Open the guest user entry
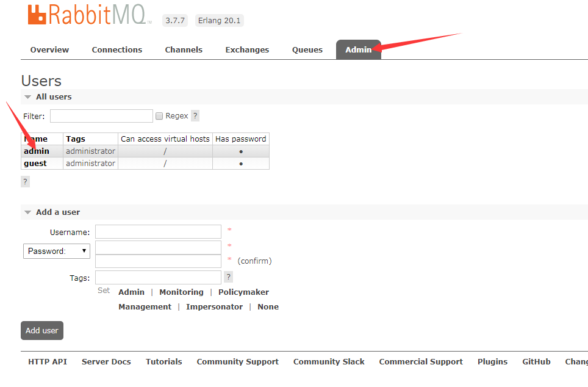This screenshot has height=387, width=588. point(35,163)
